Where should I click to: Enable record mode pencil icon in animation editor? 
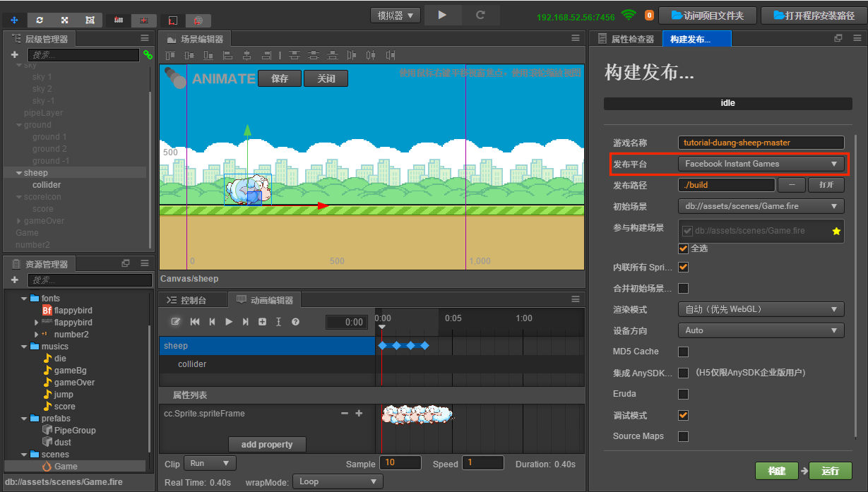tap(175, 322)
